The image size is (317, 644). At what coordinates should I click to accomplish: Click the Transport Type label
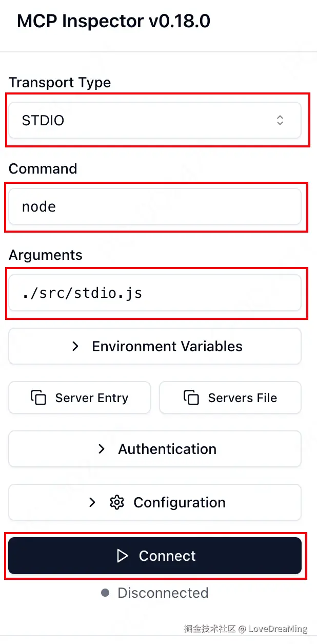point(60,83)
